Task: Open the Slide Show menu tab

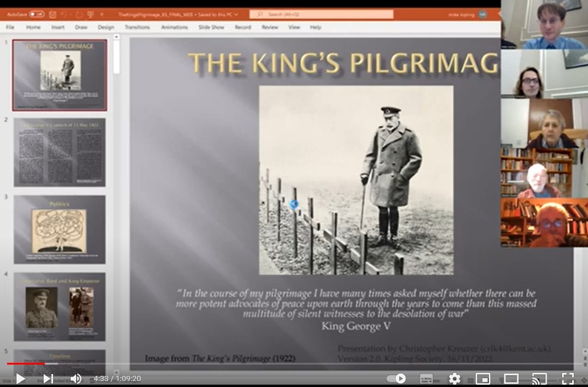Action: (211, 27)
